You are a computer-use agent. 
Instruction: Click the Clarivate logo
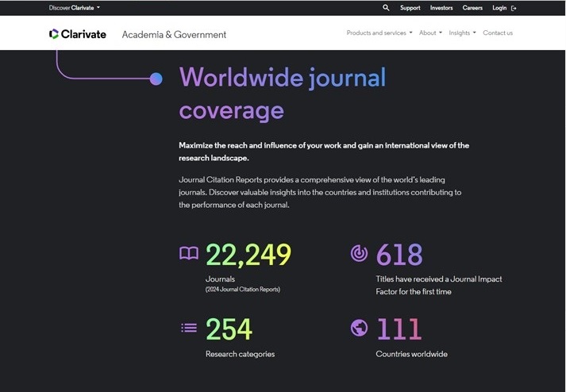click(78, 34)
